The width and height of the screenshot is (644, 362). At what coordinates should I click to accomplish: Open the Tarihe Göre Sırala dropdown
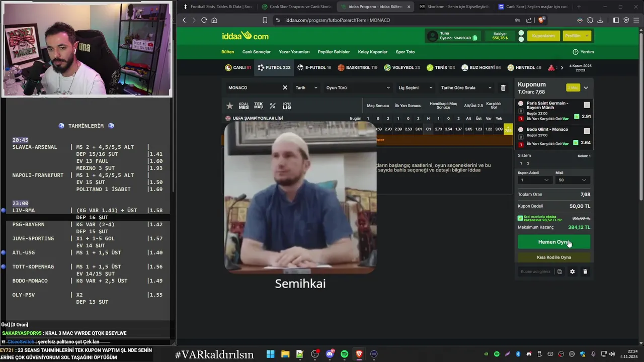point(466,87)
